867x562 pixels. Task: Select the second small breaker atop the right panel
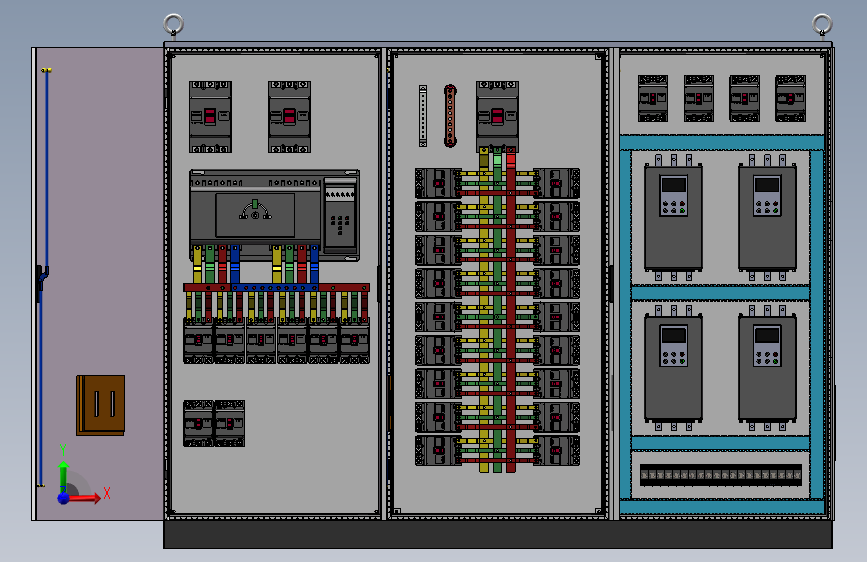tap(698, 98)
